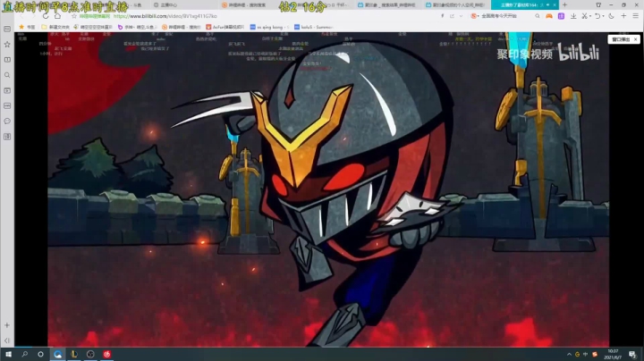
Task: Click the pop-out window button over the video
Action: (621, 39)
